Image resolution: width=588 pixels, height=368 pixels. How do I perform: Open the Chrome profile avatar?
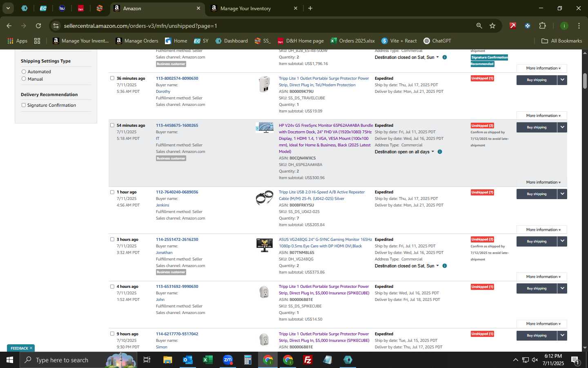(564, 26)
